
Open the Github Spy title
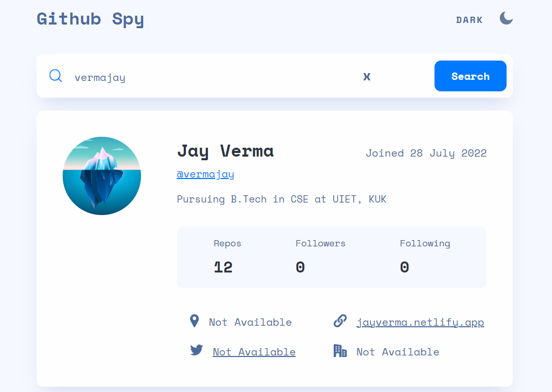coord(90,19)
